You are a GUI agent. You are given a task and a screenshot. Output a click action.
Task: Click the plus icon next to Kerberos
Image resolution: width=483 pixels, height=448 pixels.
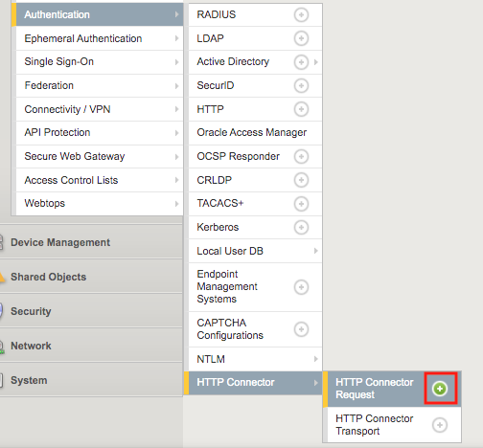pos(301,227)
